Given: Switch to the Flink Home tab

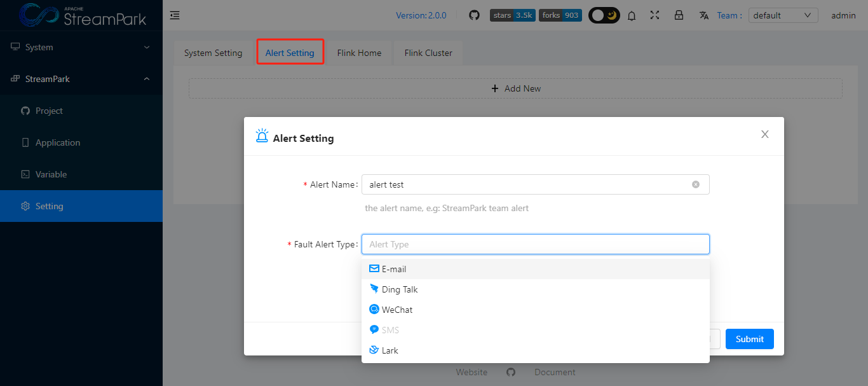Looking at the screenshot, I should tap(359, 52).
